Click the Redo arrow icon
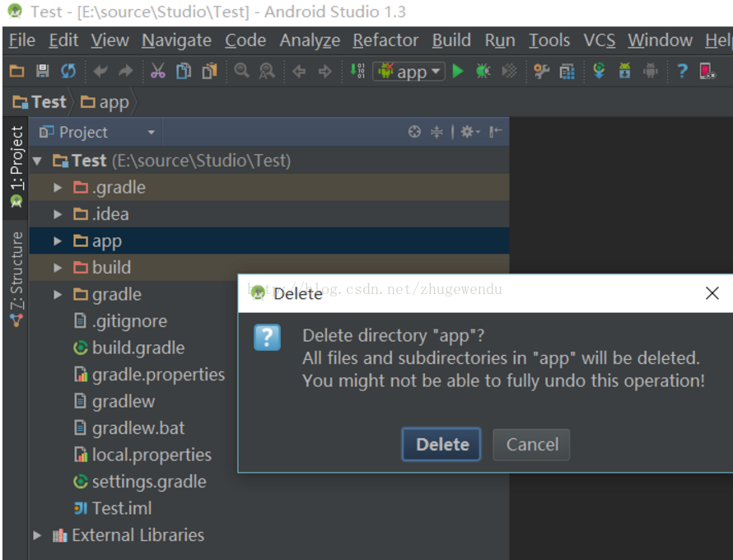 (x=125, y=71)
